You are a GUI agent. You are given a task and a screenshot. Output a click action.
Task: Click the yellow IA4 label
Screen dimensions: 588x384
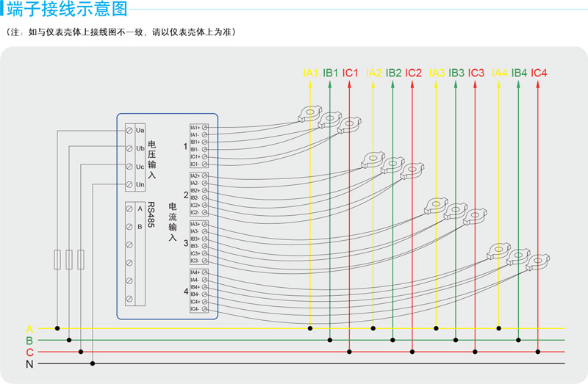point(499,73)
